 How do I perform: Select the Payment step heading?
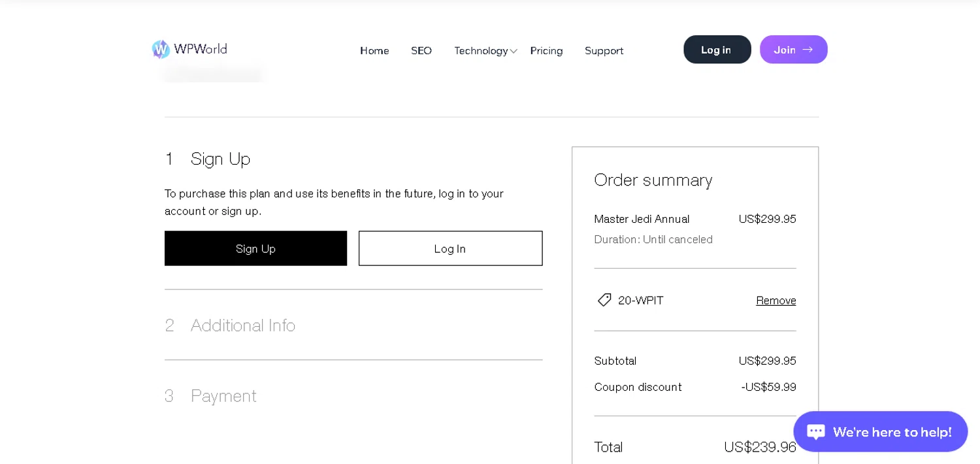(223, 395)
